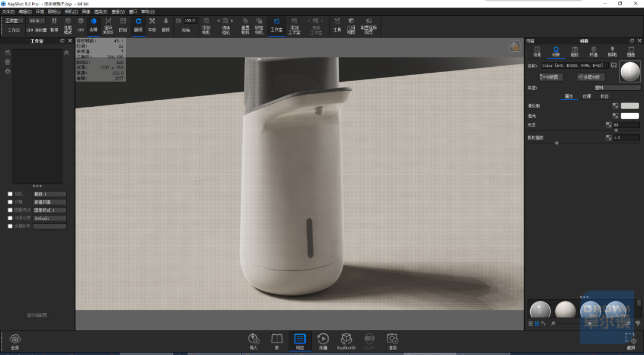Viewport: 644px width, 355px height.
Task: Check the 场景设置 checkbox
Action: (x=10, y=218)
